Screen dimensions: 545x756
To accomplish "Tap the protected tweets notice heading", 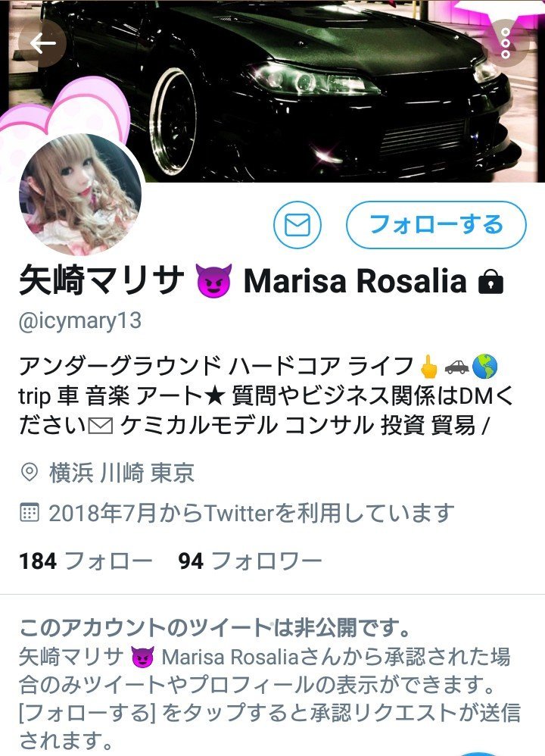I will [215, 627].
